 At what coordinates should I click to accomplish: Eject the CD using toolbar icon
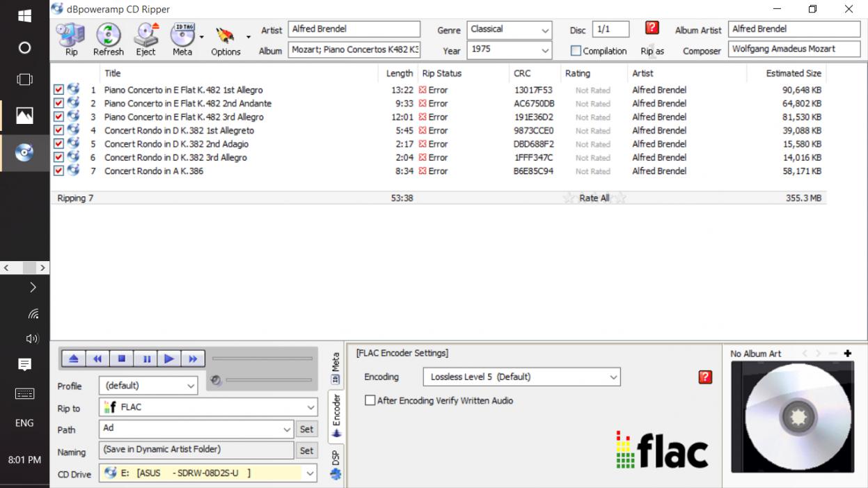pyautogui.click(x=145, y=38)
